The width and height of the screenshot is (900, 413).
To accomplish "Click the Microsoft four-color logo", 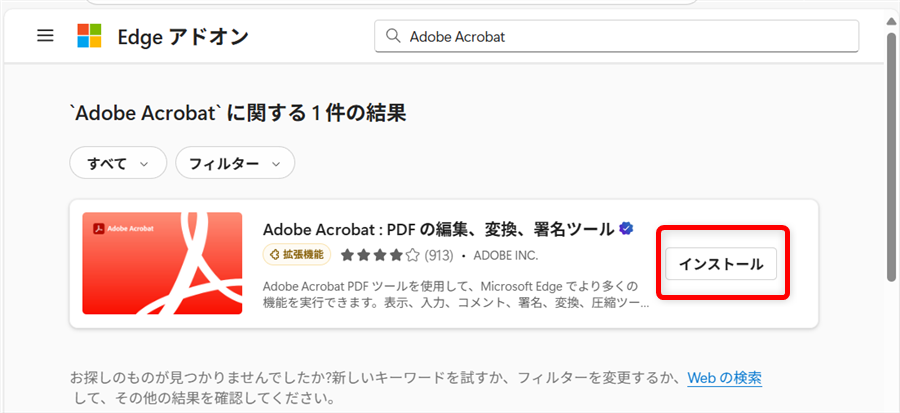I will point(90,36).
